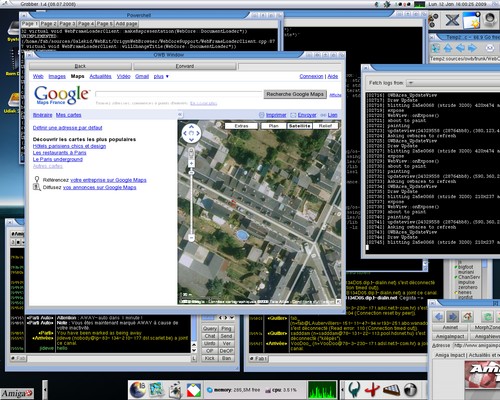Click the Google Maps search input field
This screenshot has width=500, height=400.
coord(179,94)
